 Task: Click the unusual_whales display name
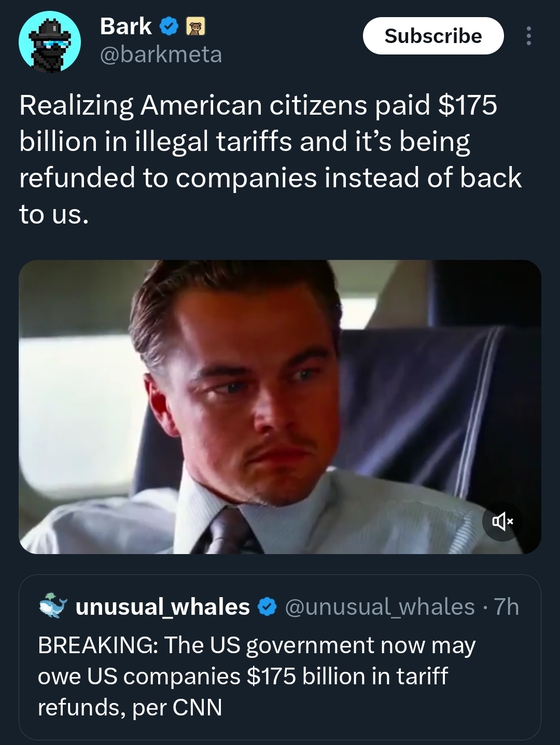tap(163, 606)
